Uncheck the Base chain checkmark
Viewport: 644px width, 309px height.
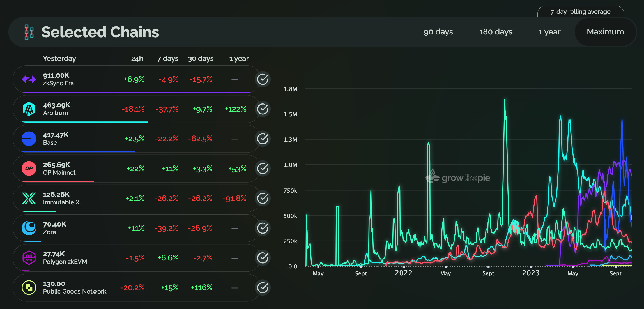click(x=263, y=139)
